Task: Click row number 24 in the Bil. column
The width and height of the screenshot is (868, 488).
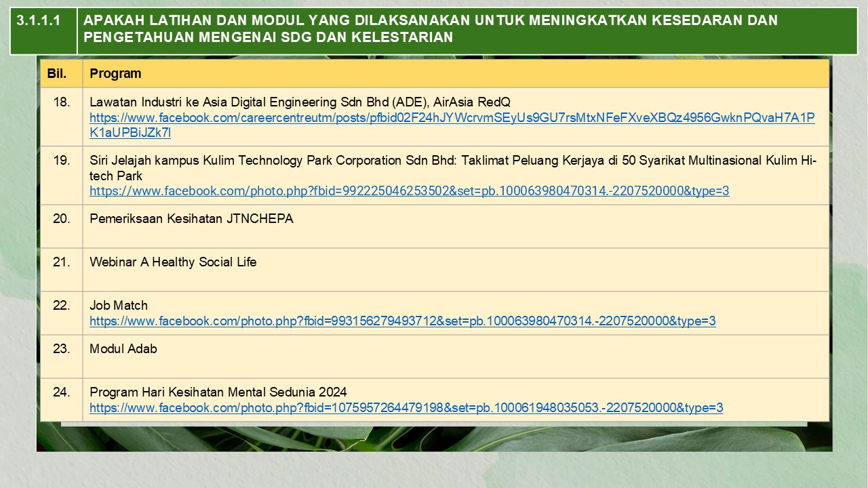Action: pyautogui.click(x=62, y=392)
